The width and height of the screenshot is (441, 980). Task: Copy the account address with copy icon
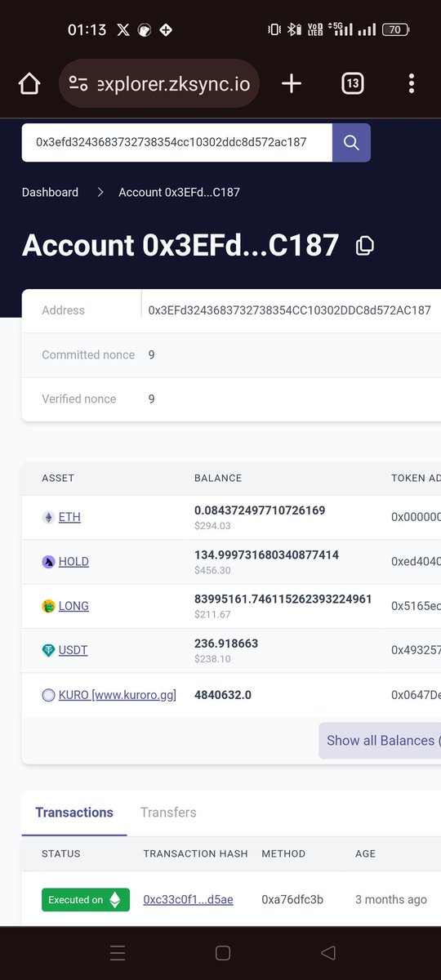(365, 245)
